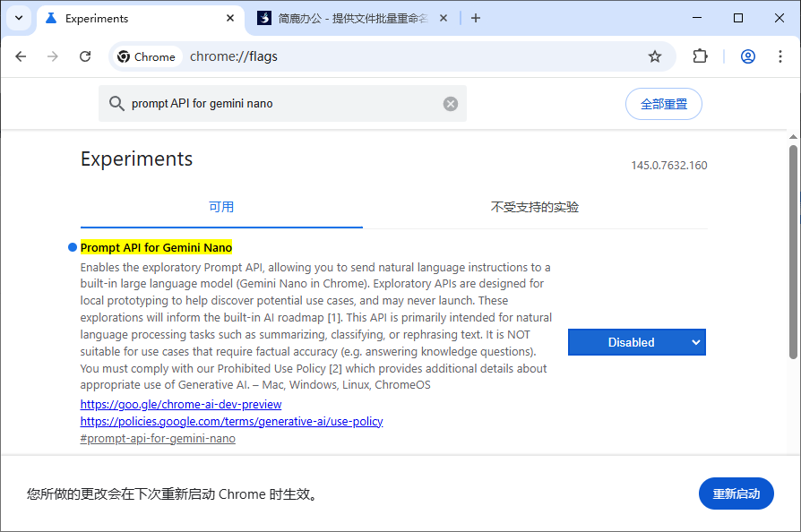
Task: Expand the tab search chevron at top-left
Action: click(18, 18)
